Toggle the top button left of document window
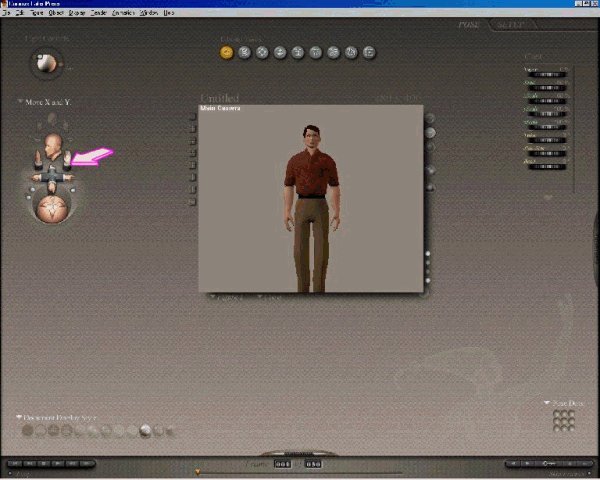The image size is (600, 480). coord(193,117)
